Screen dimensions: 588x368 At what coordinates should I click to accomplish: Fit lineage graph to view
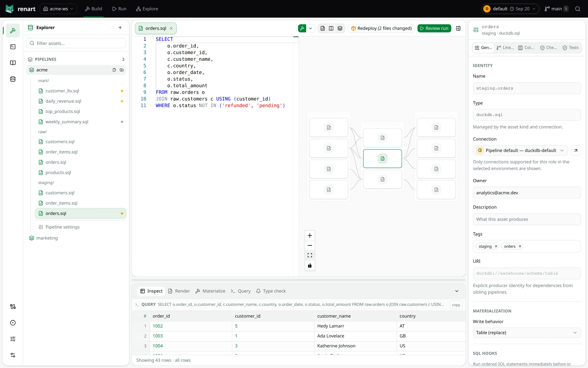coord(310,255)
